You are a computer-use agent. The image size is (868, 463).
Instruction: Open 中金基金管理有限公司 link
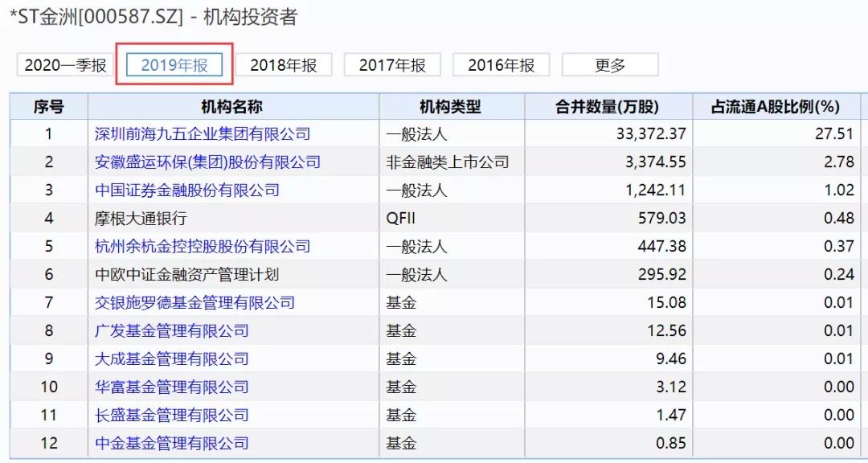click(172, 443)
